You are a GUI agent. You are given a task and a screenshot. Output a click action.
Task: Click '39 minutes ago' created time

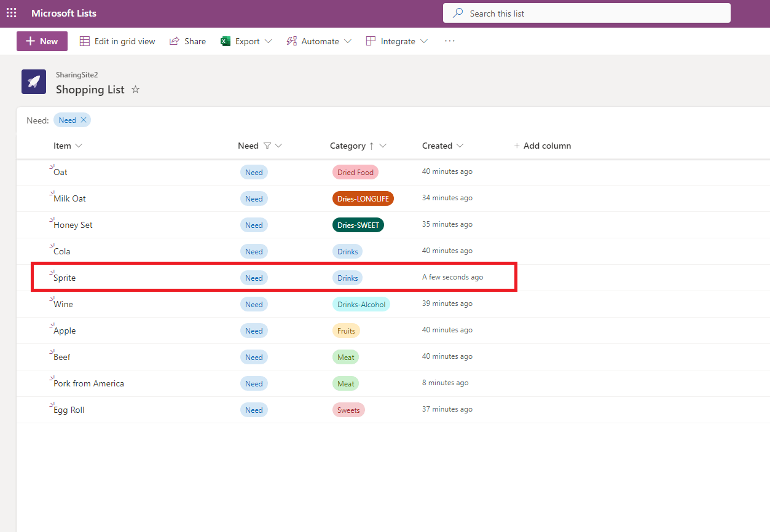tap(447, 303)
